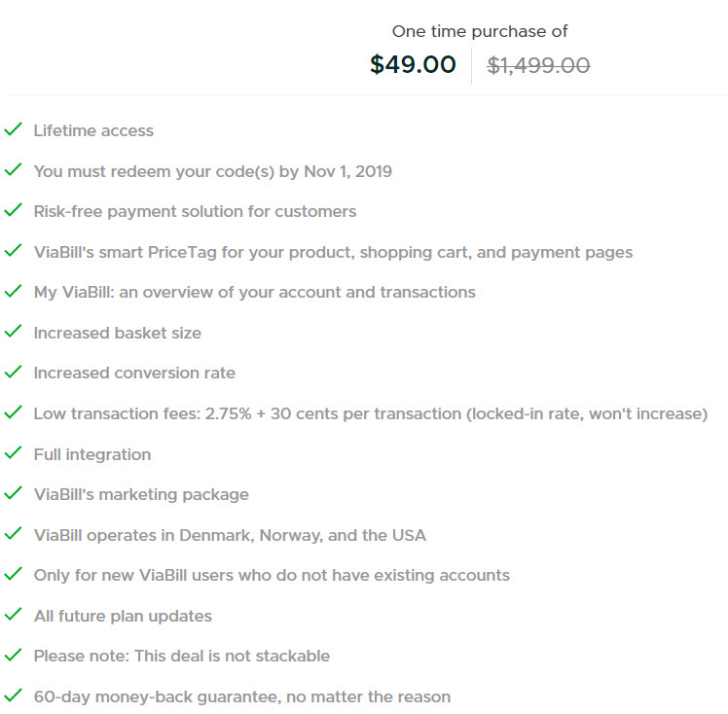Click the checkmark beside Low transaction fees
Image resolution: width=728 pixels, height=714 pixels.
13,412
